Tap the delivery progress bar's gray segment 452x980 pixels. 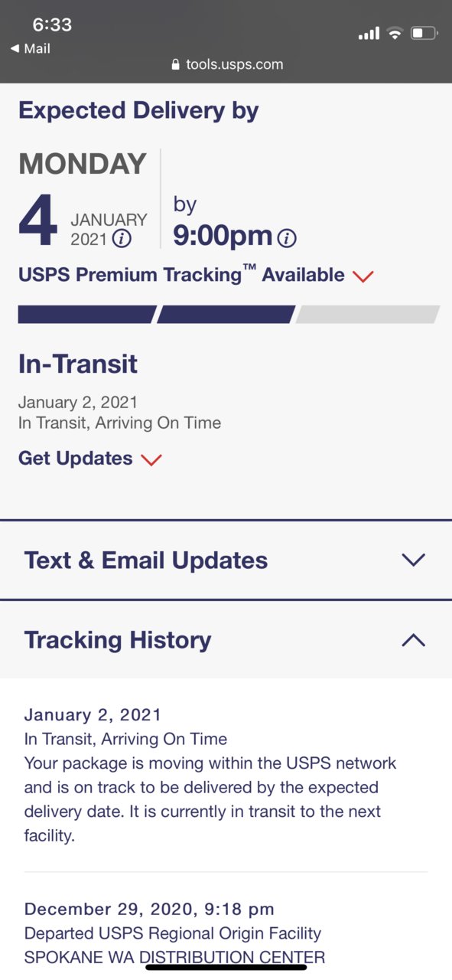(368, 315)
